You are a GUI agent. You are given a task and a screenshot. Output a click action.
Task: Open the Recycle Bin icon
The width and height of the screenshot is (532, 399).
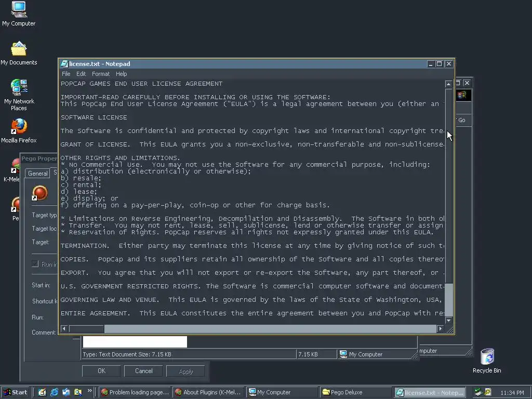(x=487, y=361)
